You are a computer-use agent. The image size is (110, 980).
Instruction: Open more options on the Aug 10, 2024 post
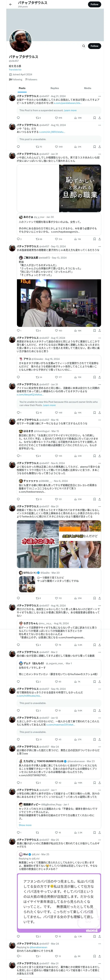point(99,125)
